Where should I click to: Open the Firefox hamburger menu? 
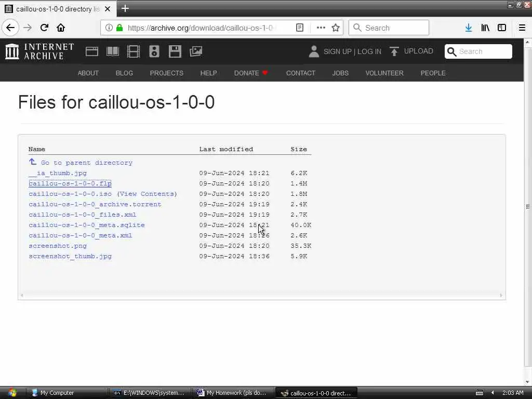(522, 28)
